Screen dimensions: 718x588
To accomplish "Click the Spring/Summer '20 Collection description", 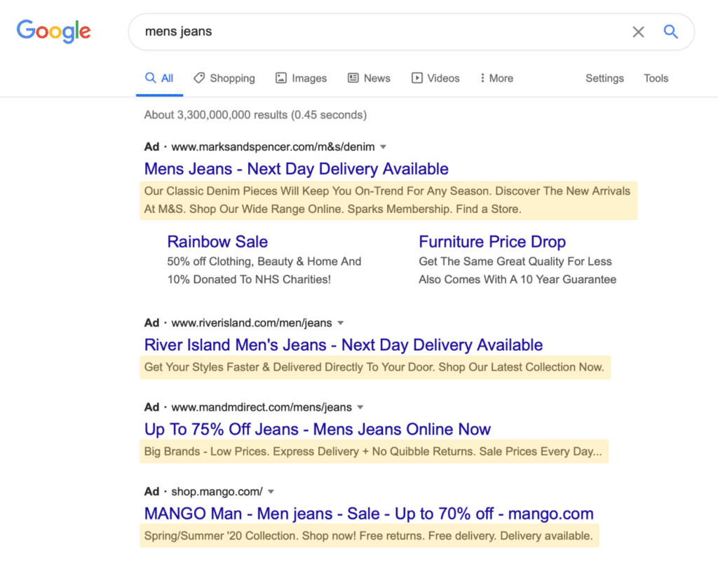I will coord(369,536).
